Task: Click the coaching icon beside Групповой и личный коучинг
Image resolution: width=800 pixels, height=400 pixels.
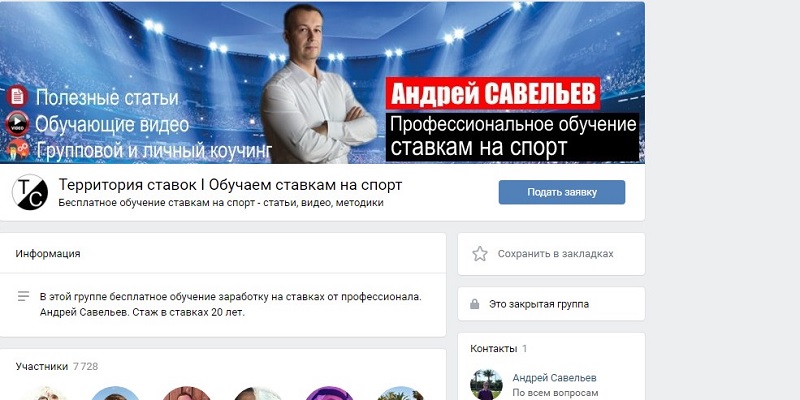Action: (x=17, y=149)
